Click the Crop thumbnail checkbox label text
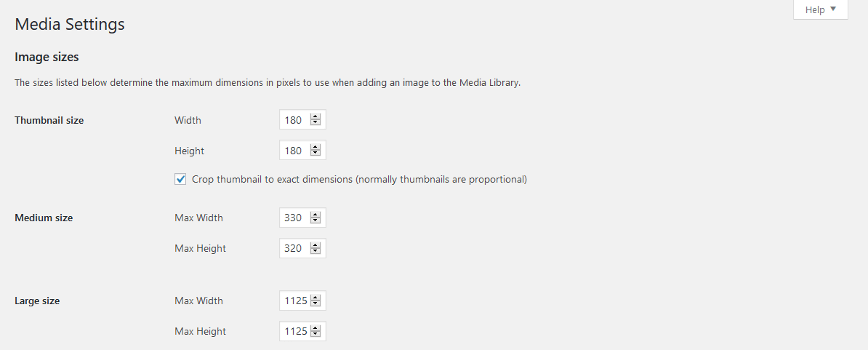Image resolution: width=868 pixels, height=350 pixels. click(x=359, y=179)
